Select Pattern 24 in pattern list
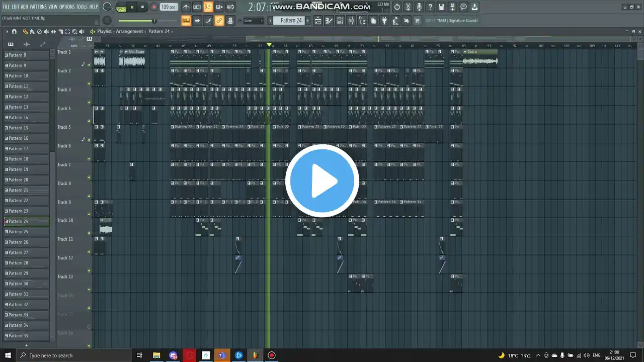Screen dimensions: 644x362 pos(27,221)
